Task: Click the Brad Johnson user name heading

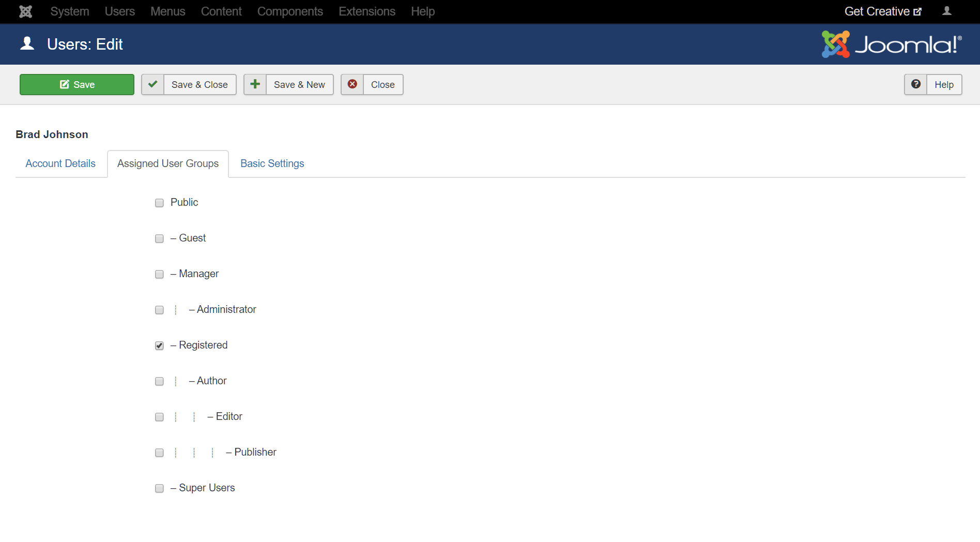Action: pos(52,134)
